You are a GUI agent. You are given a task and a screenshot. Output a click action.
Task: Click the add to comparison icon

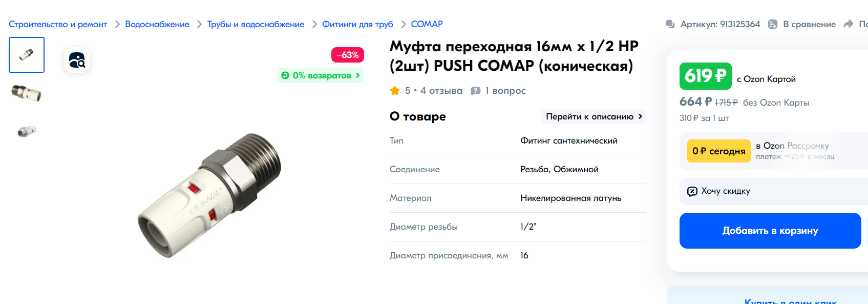pyautogui.click(x=773, y=24)
